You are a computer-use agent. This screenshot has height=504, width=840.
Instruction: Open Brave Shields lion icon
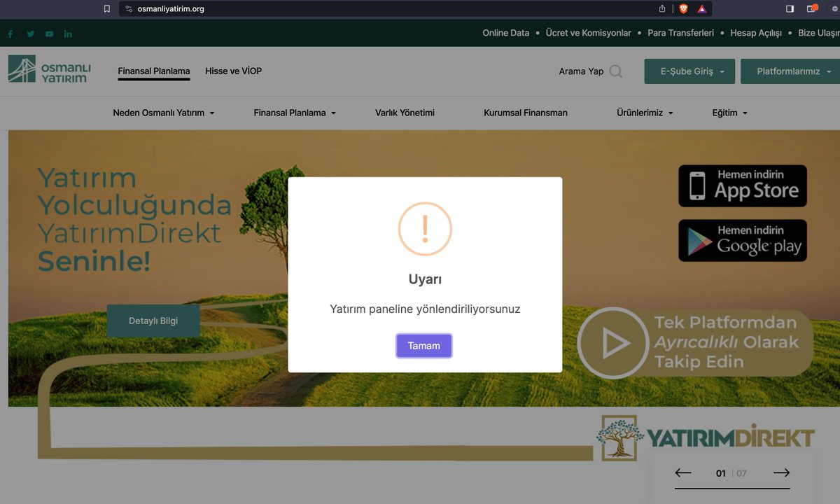[x=683, y=9]
